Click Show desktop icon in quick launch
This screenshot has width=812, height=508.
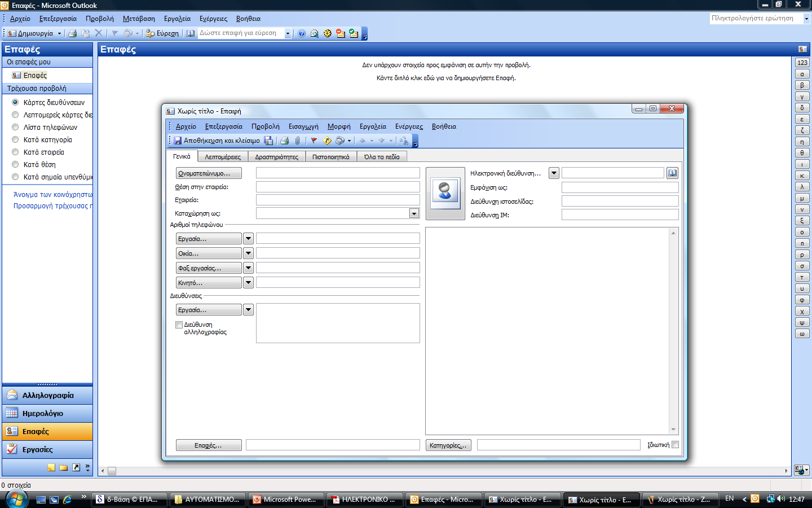pyautogui.click(x=41, y=500)
